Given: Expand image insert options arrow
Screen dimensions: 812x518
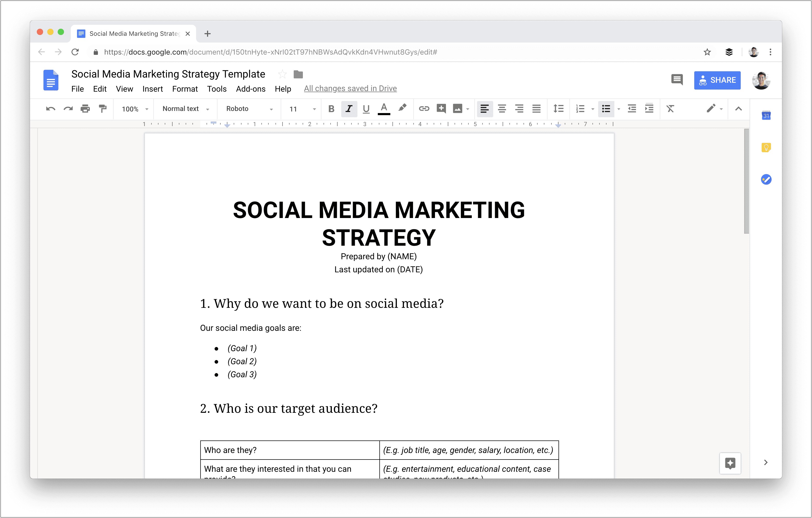Looking at the screenshot, I should (x=468, y=109).
